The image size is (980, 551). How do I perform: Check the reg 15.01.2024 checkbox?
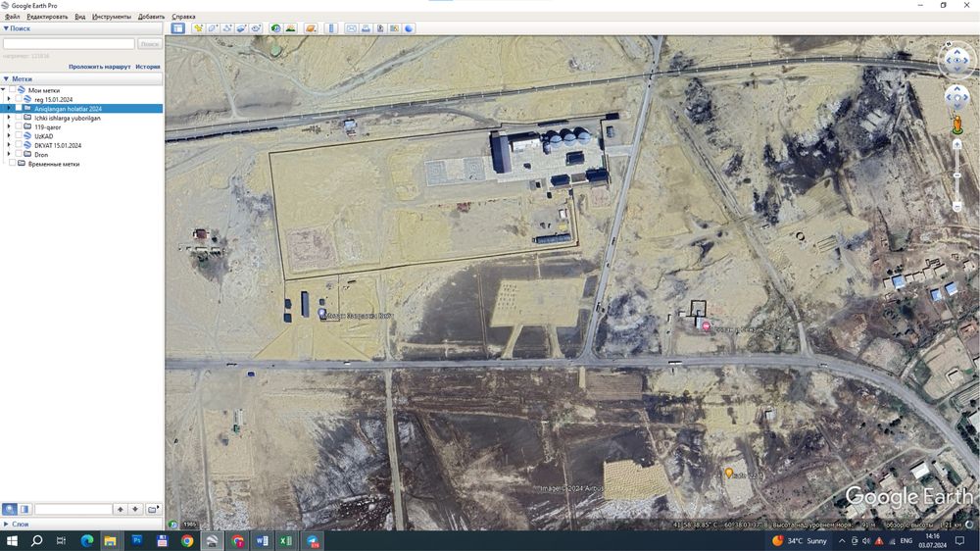(x=19, y=99)
